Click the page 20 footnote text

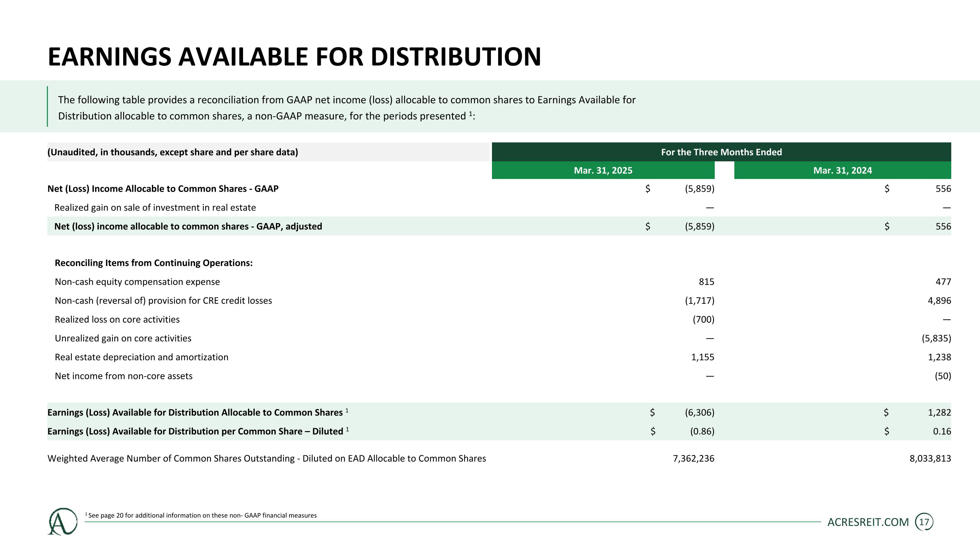tap(201, 515)
